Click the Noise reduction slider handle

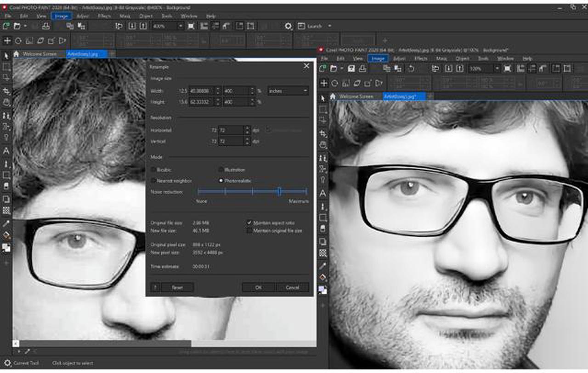pyautogui.click(x=279, y=191)
